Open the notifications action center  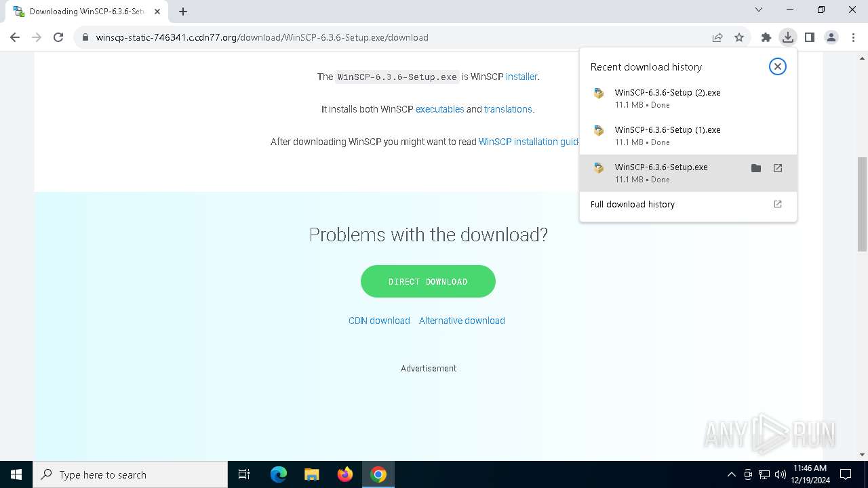846,474
